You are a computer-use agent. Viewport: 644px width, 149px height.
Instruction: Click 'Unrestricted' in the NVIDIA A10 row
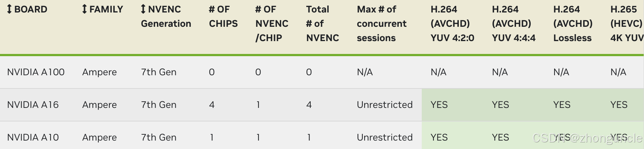coord(384,137)
